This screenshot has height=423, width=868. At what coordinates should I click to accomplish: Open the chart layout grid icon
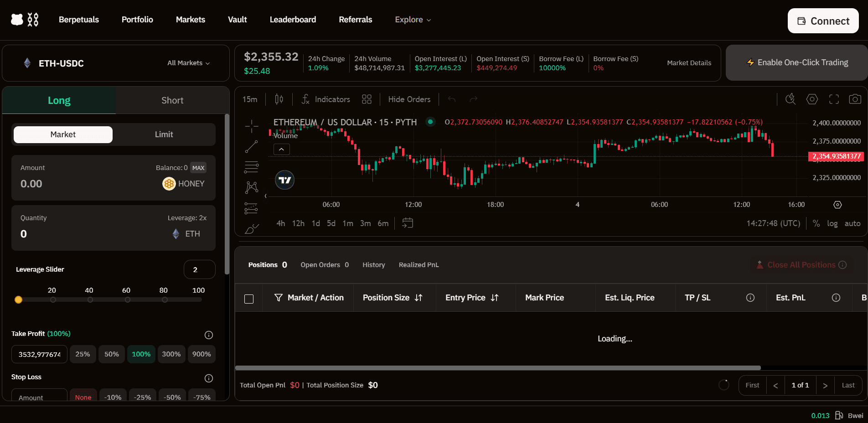point(367,99)
